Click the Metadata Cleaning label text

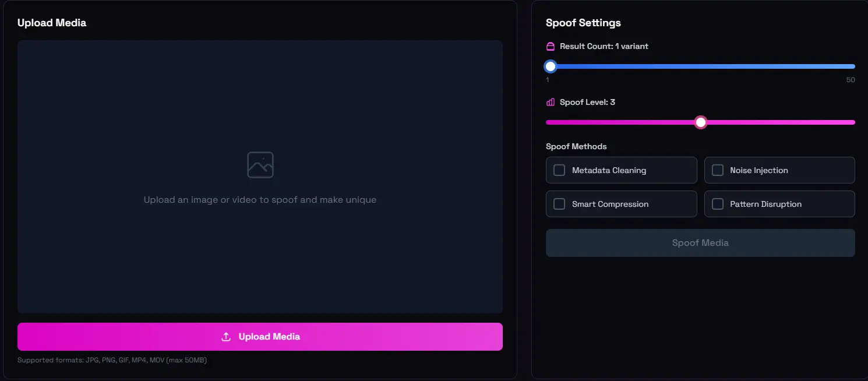pyautogui.click(x=609, y=170)
